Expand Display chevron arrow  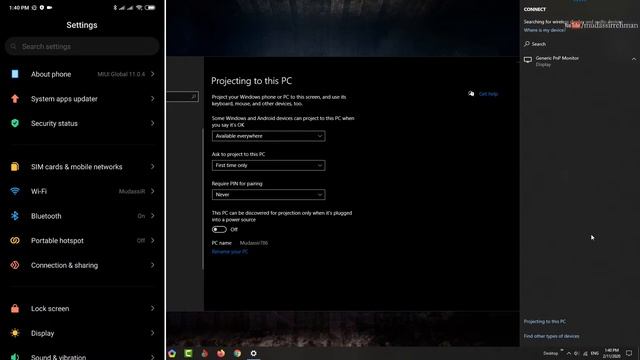pyautogui.click(x=153, y=333)
